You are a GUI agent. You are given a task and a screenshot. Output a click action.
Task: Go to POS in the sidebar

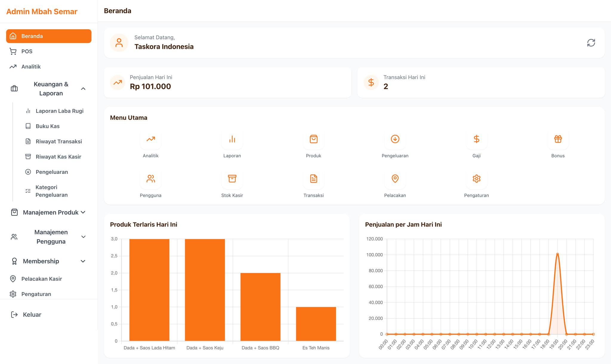pos(27,51)
